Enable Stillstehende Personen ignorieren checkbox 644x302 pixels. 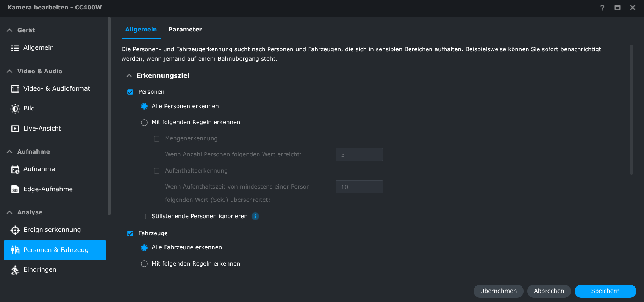(x=144, y=216)
